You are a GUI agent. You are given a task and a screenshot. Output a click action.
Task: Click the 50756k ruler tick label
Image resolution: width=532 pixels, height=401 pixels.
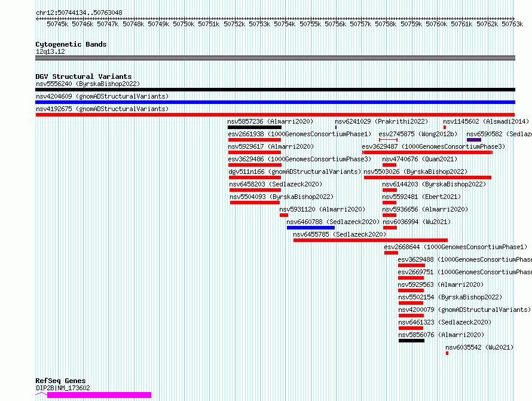tap(335, 24)
